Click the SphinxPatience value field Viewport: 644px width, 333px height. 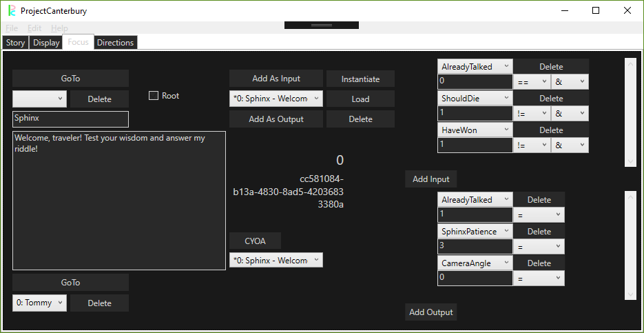pyautogui.click(x=475, y=247)
